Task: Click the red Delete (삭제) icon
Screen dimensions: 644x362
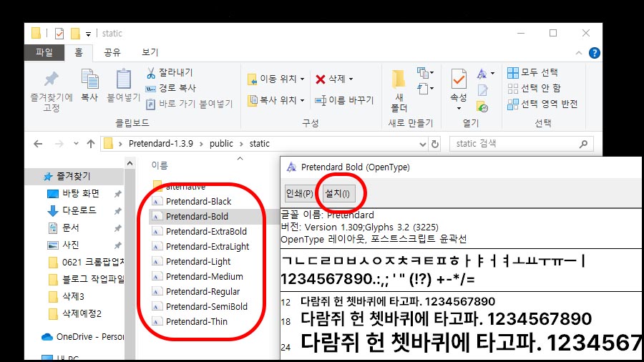Action: pyautogui.click(x=321, y=79)
